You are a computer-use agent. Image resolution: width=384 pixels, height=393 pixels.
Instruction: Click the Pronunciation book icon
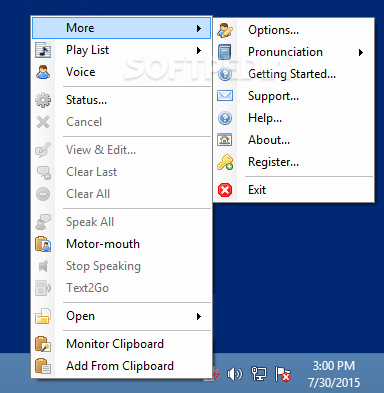pos(225,52)
